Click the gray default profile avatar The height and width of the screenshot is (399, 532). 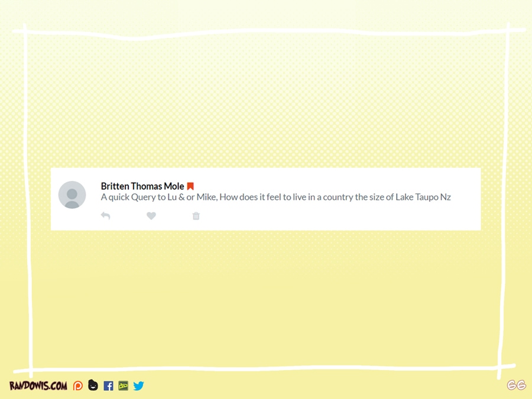(x=72, y=195)
